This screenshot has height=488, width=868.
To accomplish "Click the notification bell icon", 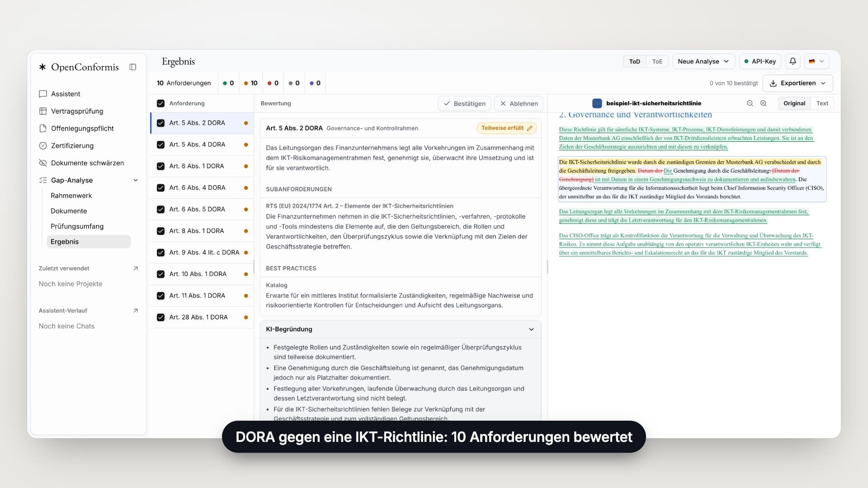I will 793,61.
